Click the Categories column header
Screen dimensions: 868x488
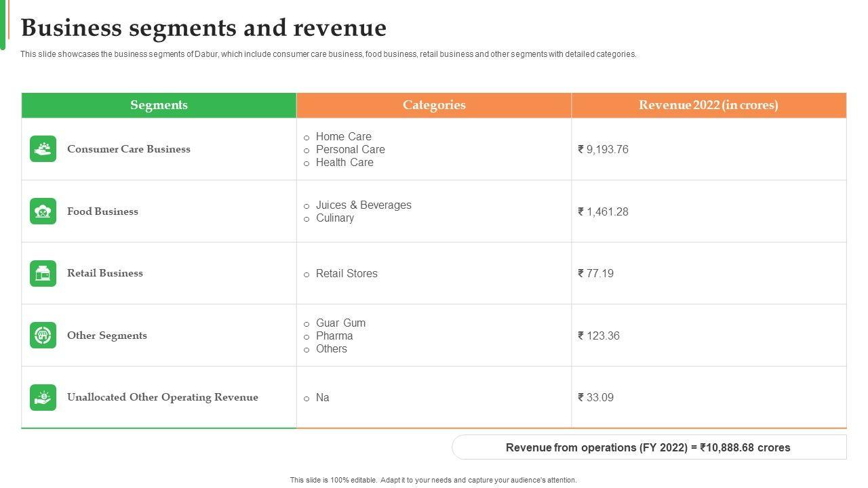434,105
